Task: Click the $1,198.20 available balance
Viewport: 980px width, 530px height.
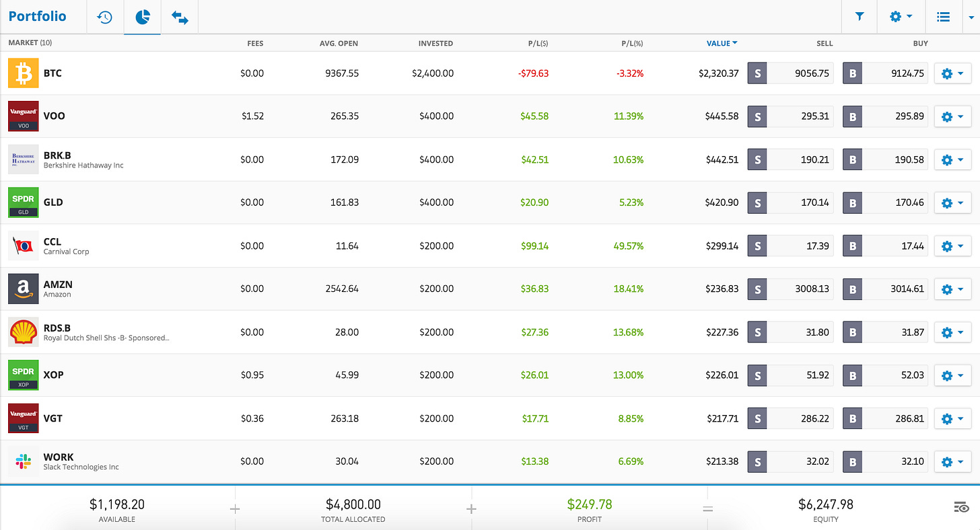Action: [117, 504]
